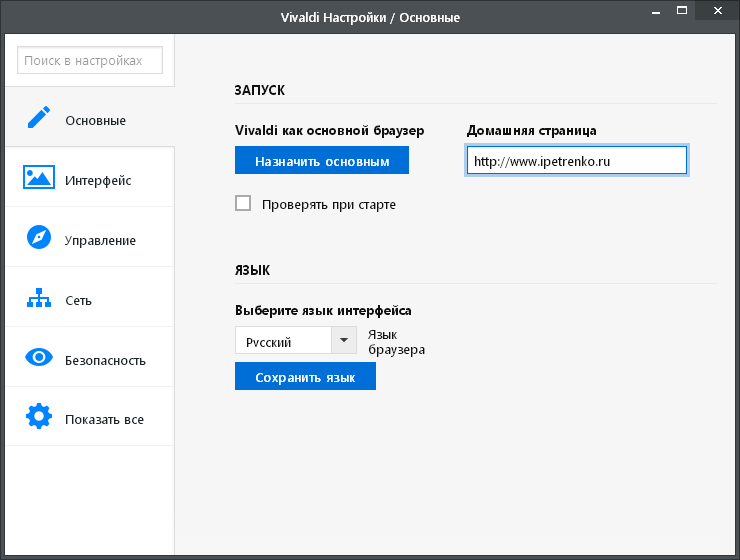The width and height of the screenshot is (740, 560).
Task: Click the pencil icon for Основные
Action: [39, 117]
